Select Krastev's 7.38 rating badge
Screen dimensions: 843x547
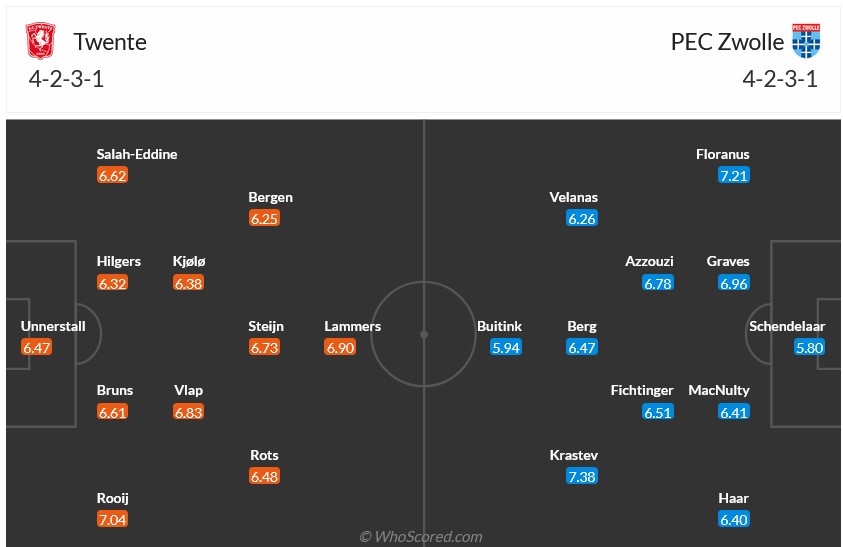[x=581, y=477]
